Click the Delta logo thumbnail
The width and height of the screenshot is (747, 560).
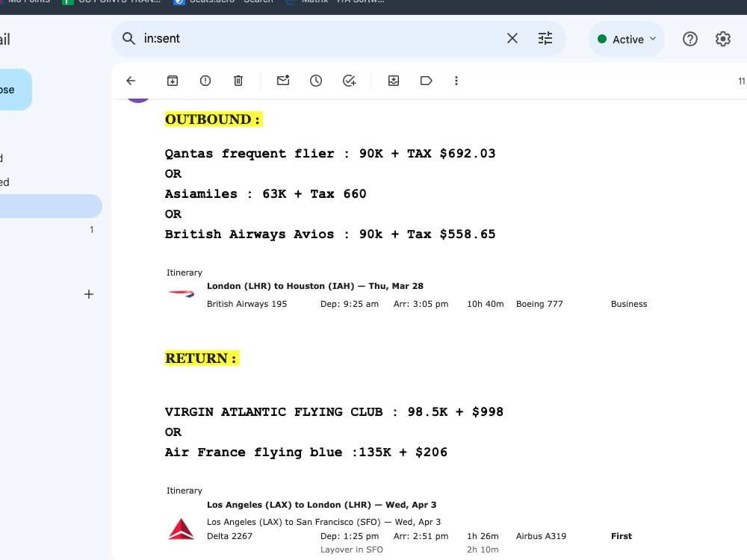pos(182,529)
